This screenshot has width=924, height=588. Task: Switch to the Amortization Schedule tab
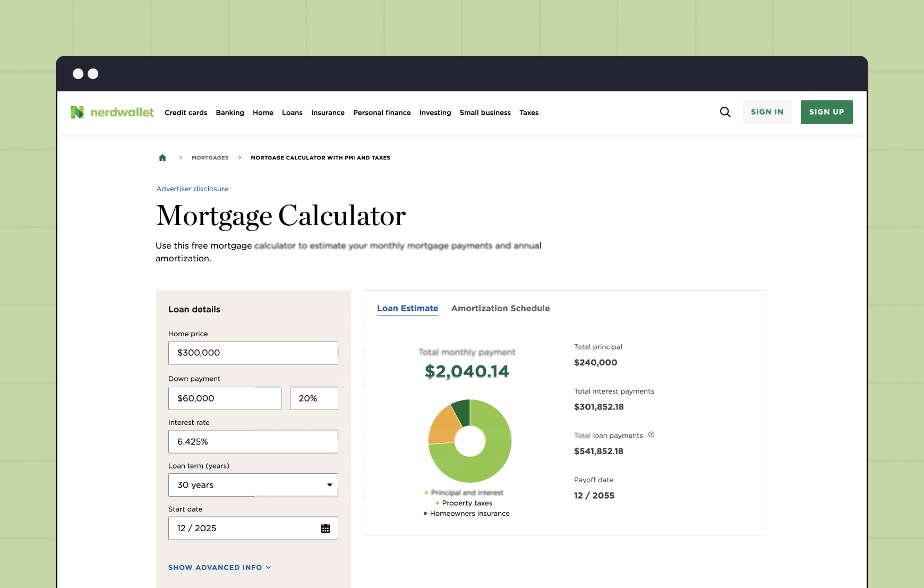click(500, 308)
